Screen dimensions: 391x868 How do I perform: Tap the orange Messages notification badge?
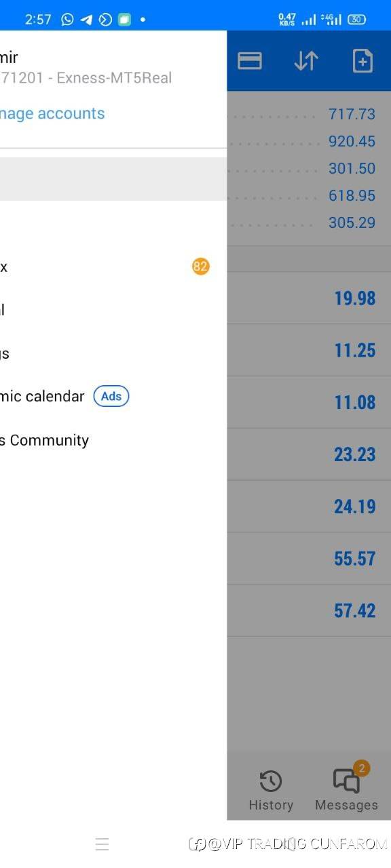[362, 768]
